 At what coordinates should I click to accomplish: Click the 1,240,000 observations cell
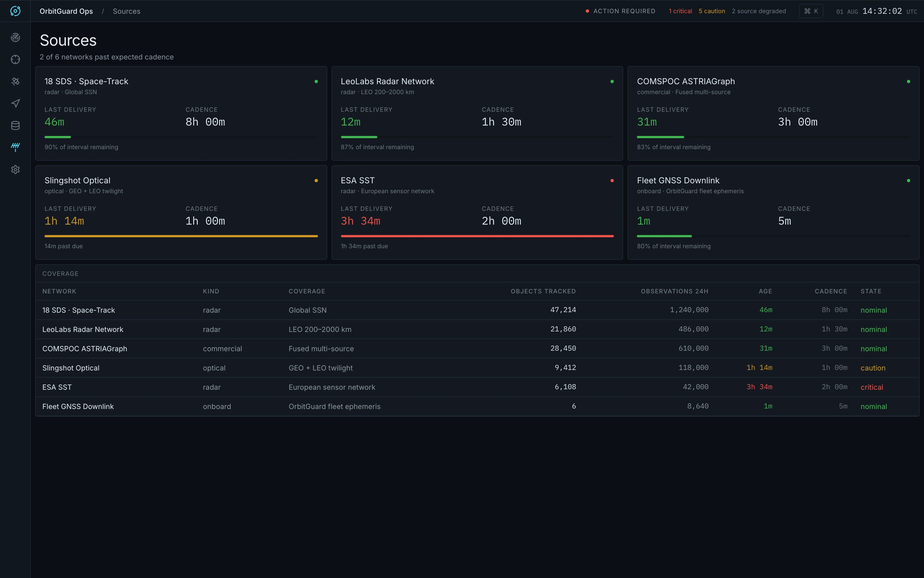tap(689, 310)
